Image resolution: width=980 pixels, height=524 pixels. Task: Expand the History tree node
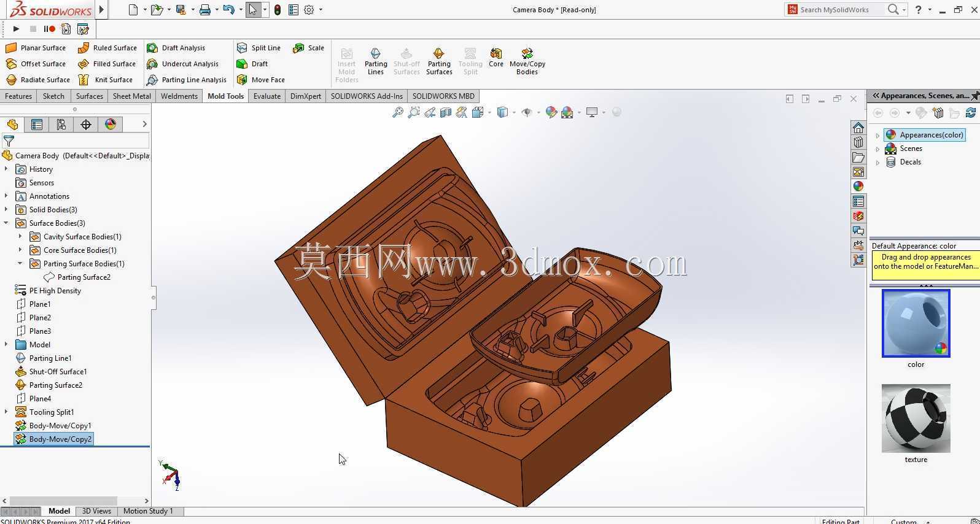coord(6,169)
